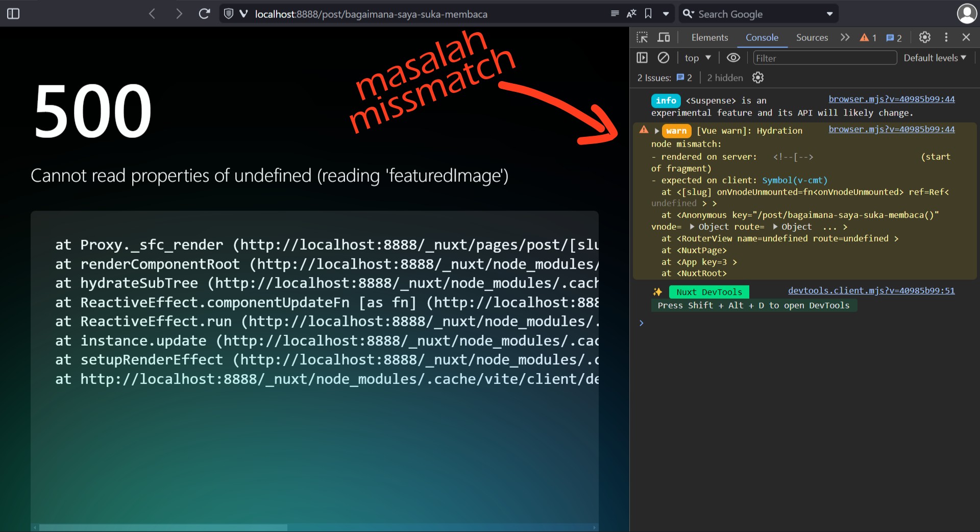The image size is (980, 532).
Task: Click the stack trace horizontal scrollbar
Action: [163, 527]
